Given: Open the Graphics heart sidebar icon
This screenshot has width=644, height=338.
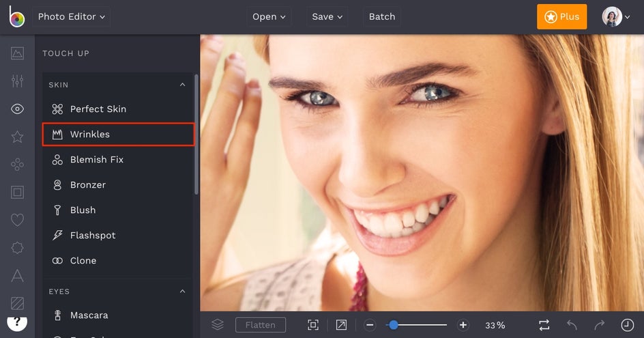Looking at the screenshot, I should (17, 220).
